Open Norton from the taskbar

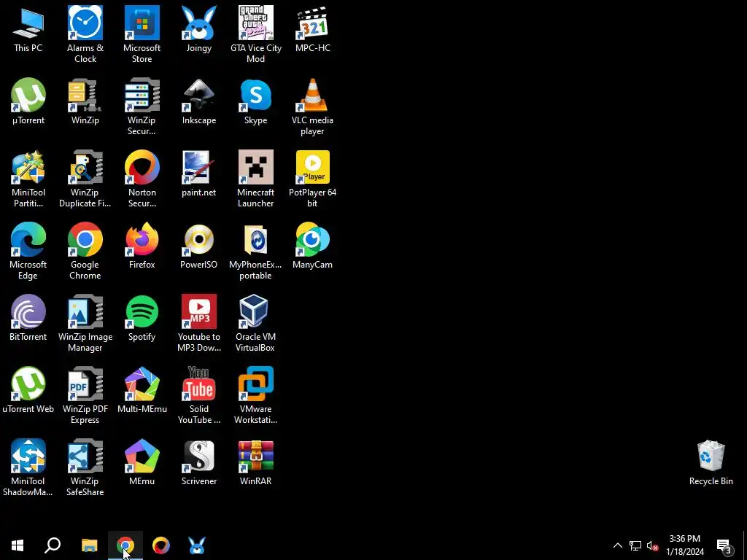point(161,545)
